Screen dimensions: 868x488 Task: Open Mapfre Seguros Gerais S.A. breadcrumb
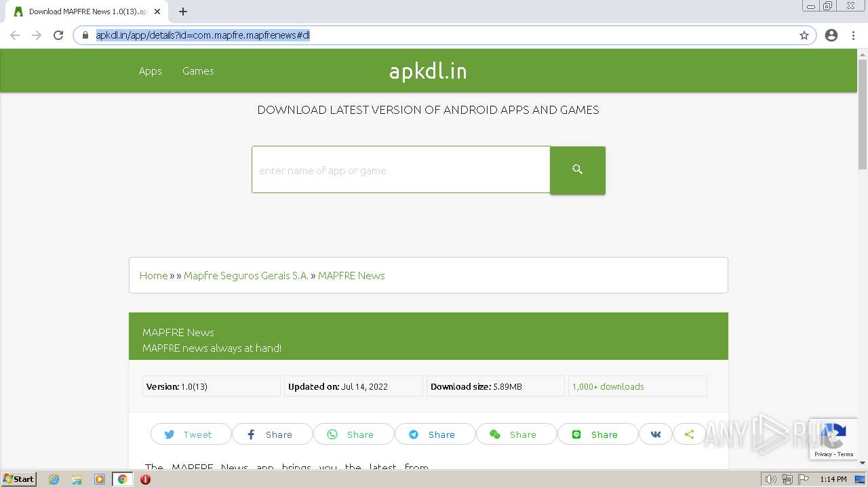[x=246, y=275]
